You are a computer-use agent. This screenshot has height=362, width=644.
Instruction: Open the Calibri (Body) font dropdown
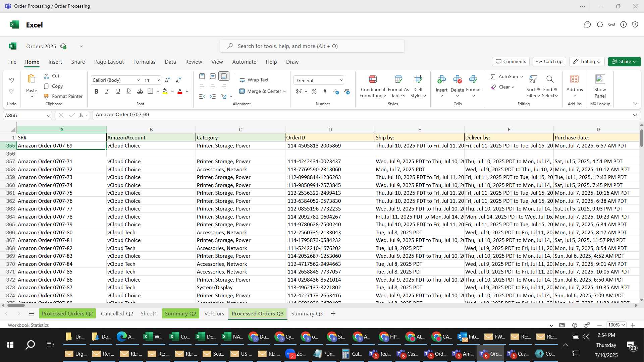click(139, 80)
